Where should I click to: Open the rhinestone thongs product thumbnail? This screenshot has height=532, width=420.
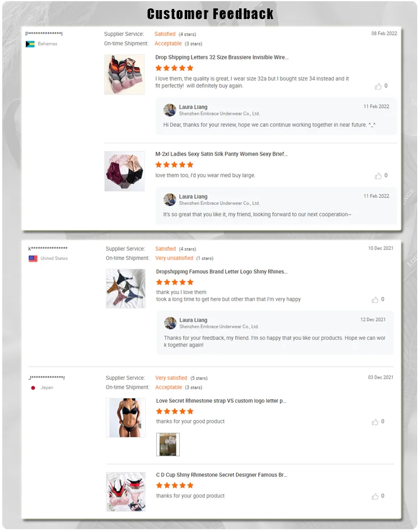(125, 288)
